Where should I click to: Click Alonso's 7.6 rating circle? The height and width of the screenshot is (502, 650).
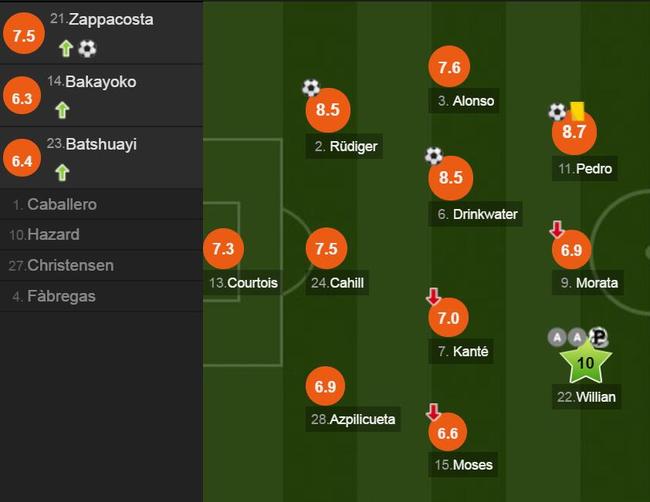(449, 67)
